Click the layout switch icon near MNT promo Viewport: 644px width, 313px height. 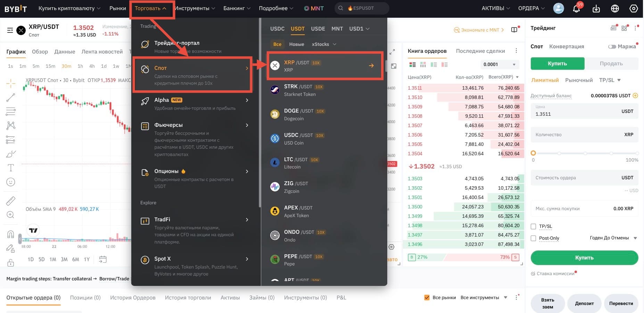pos(514,30)
